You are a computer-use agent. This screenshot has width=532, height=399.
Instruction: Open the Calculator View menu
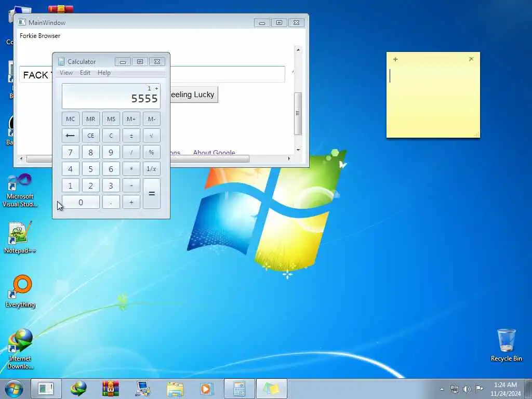pyautogui.click(x=66, y=73)
